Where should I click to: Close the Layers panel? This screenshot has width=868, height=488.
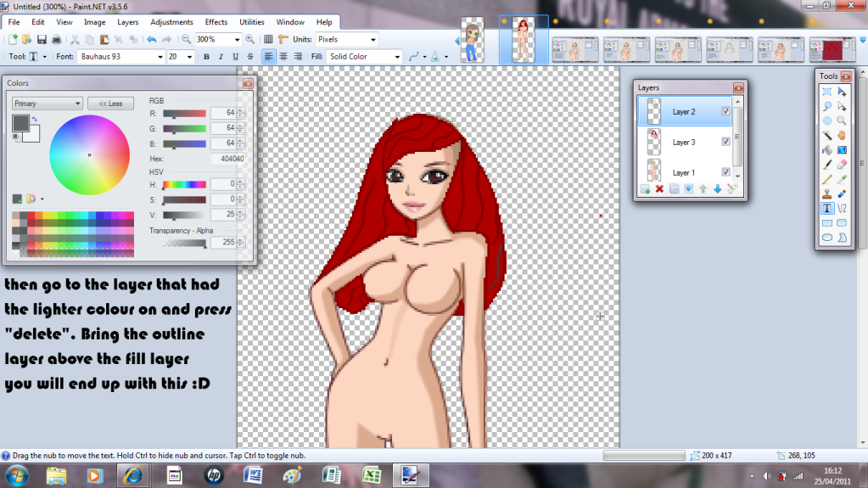[x=738, y=88]
